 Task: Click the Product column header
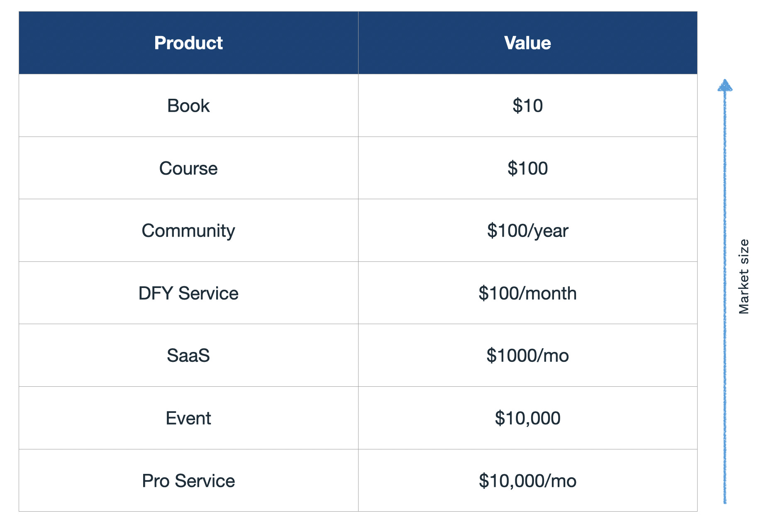pos(188,43)
